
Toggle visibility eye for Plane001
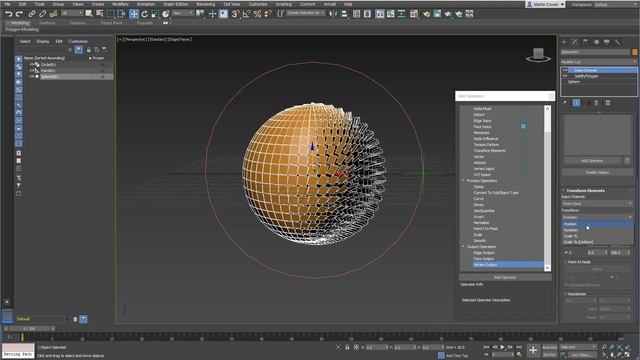[31, 70]
